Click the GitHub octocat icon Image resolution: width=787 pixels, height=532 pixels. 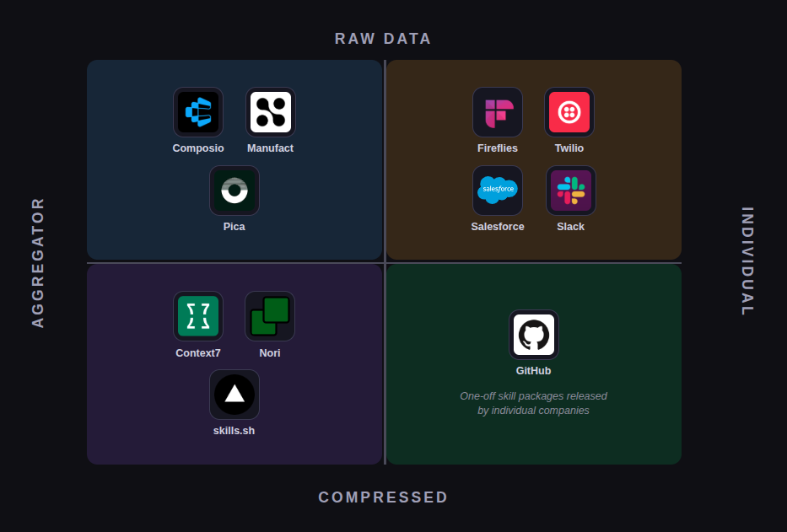click(534, 335)
